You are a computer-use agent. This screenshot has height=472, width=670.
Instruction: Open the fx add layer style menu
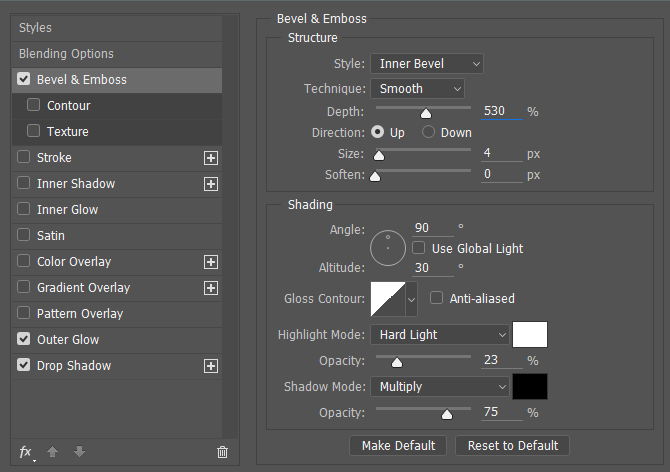26,452
